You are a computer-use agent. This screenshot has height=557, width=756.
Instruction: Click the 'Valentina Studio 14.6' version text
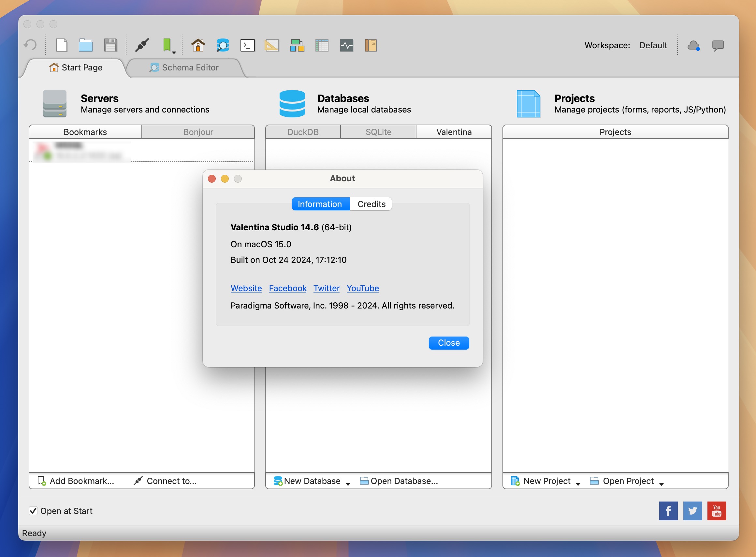click(275, 227)
